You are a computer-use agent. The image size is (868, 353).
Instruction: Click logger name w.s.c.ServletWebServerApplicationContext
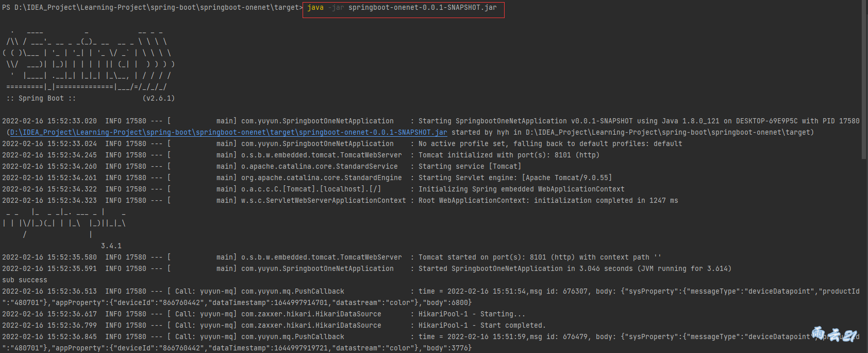[x=324, y=200]
